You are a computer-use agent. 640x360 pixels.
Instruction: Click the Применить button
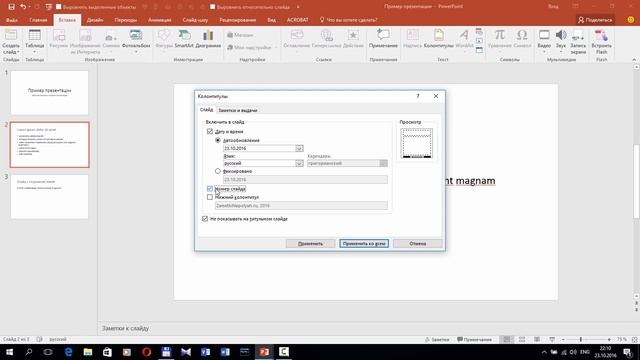[310, 243]
